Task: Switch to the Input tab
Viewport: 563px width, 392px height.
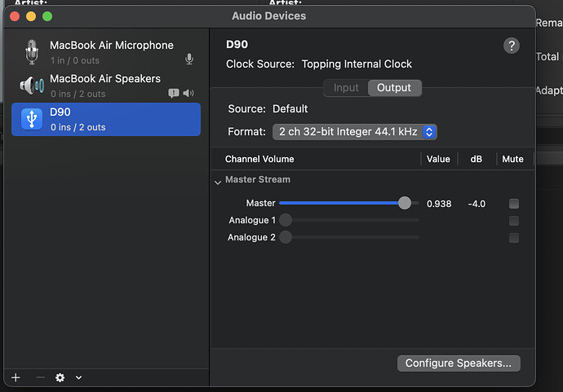Action: (346, 88)
